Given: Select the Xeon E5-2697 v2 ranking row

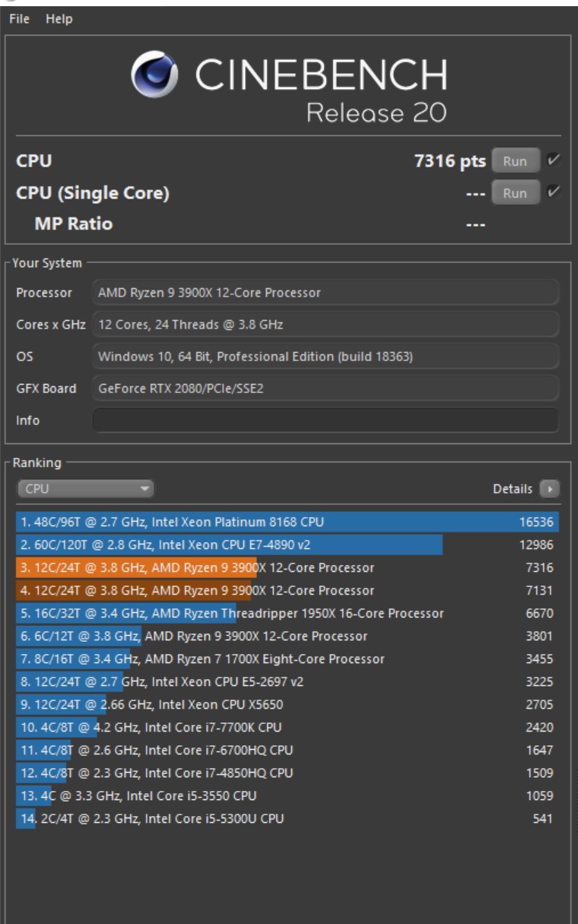Looking at the screenshot, I should (x=287, y=681).
